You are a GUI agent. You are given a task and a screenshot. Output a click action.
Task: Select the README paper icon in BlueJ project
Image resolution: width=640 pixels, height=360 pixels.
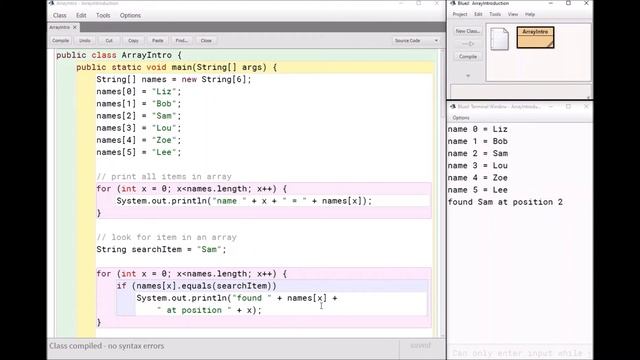click(499, 39)
